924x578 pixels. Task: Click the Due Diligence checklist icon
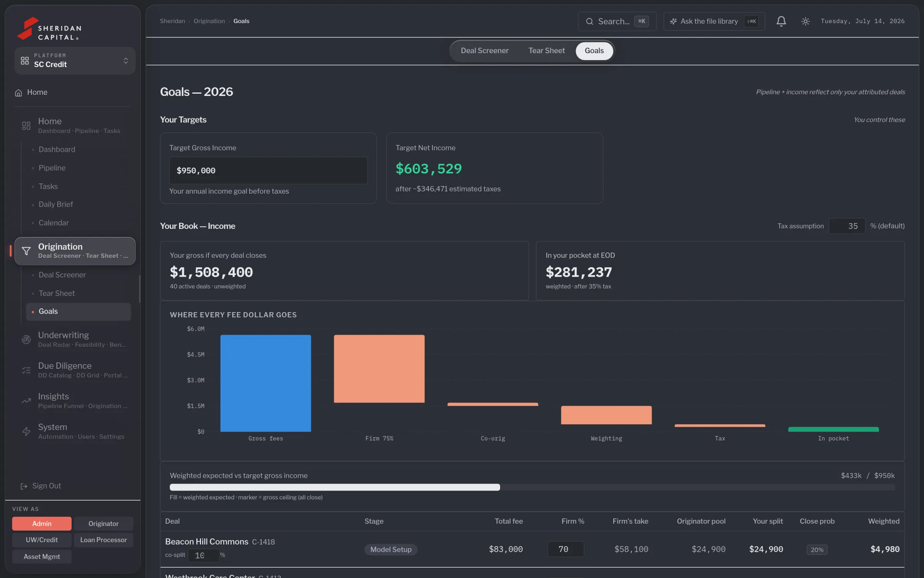coord(26,370)
